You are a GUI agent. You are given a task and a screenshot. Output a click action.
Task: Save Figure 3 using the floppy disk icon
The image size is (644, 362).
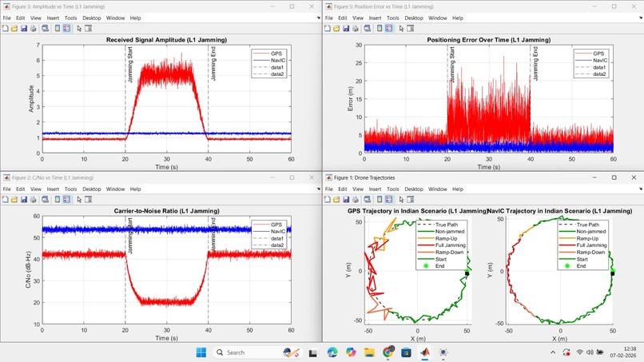point(24,28)
